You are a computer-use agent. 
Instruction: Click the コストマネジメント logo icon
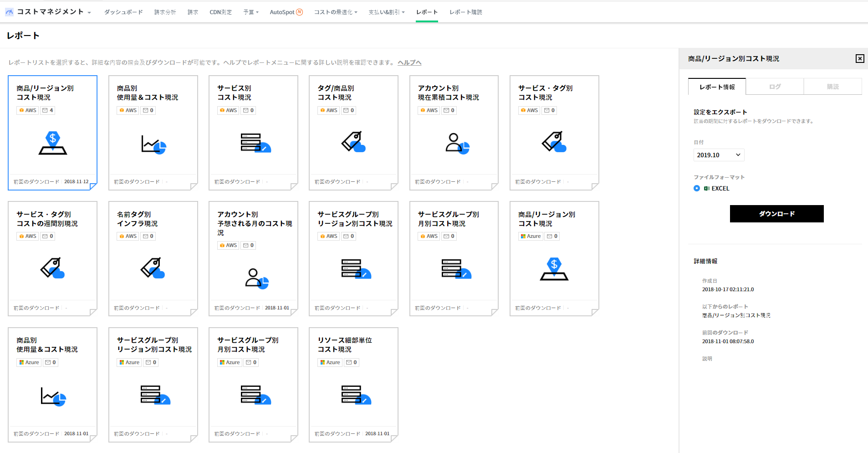(9, 12)
